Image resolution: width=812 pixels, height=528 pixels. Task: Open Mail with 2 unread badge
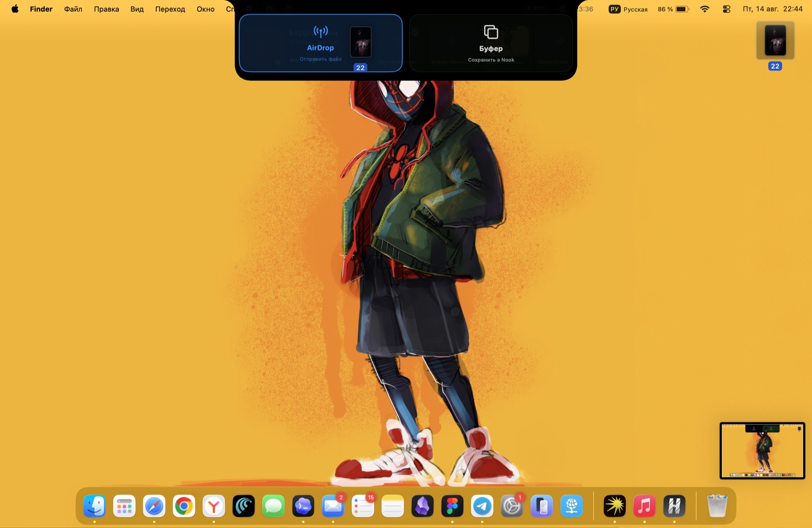pos(333,506)
